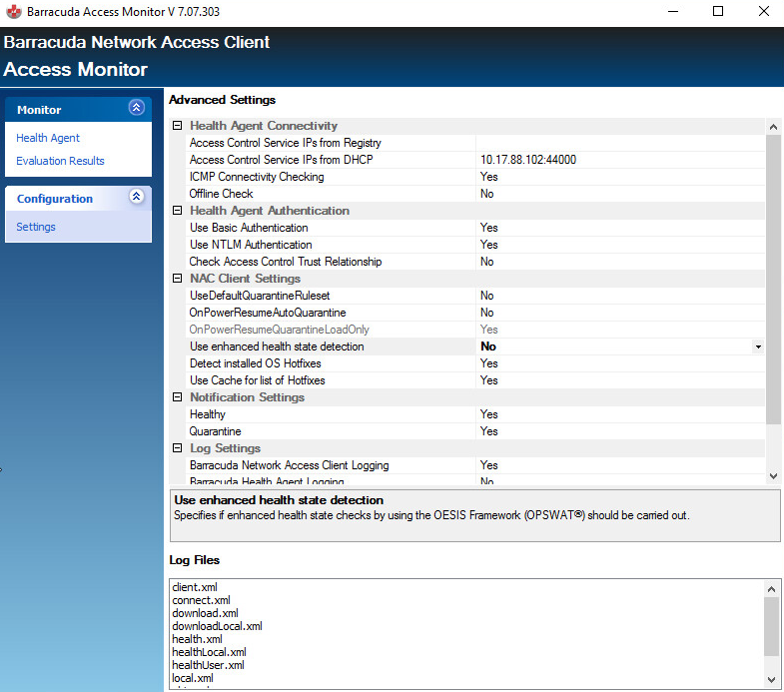Select Detect installed OS Hotfixes setting
Screen dimensions: 784x692
pos(474,364)
